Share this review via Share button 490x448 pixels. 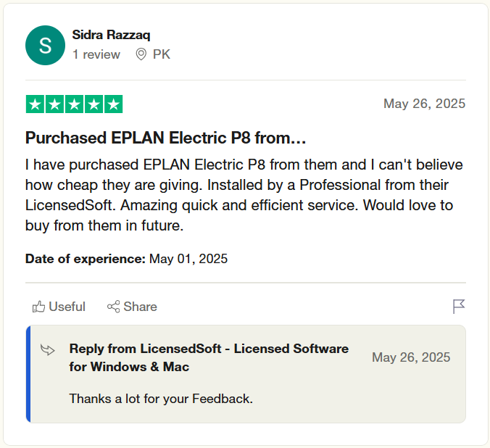coord(132,307)
